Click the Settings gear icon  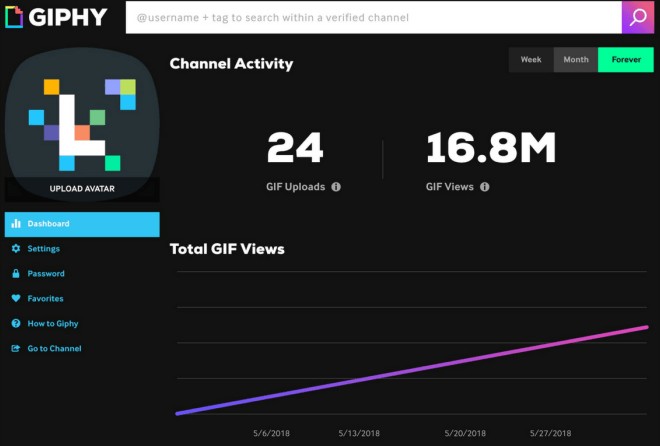pos(16,249)
